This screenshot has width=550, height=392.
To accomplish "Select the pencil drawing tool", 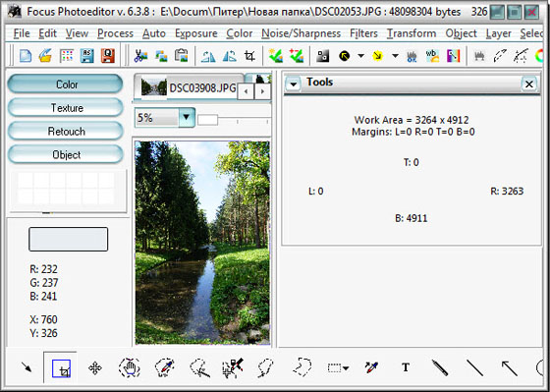I will pos(440,367).
